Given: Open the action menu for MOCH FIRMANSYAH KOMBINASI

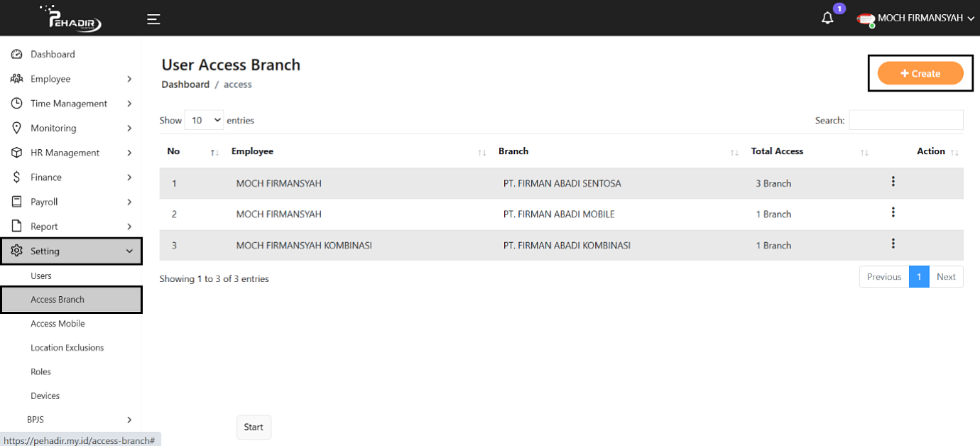Looking at the screenshot, I should 893,243.
